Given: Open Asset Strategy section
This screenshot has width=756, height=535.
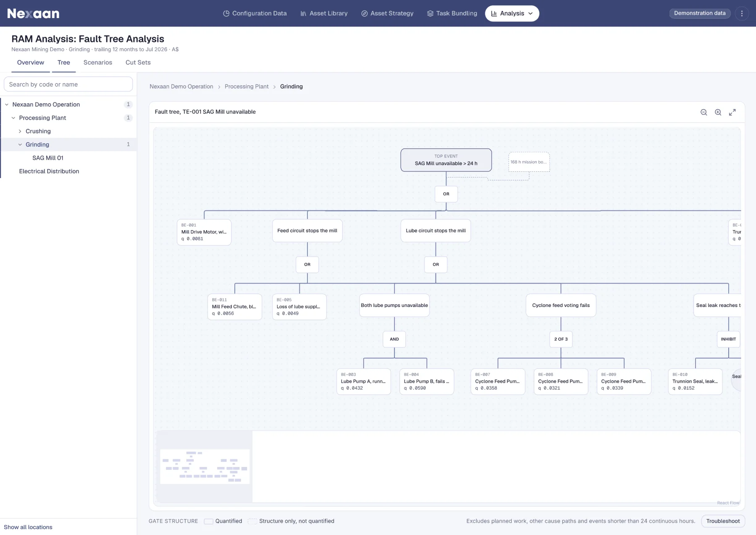Looking at the screenshot, I should pos(387,13).
